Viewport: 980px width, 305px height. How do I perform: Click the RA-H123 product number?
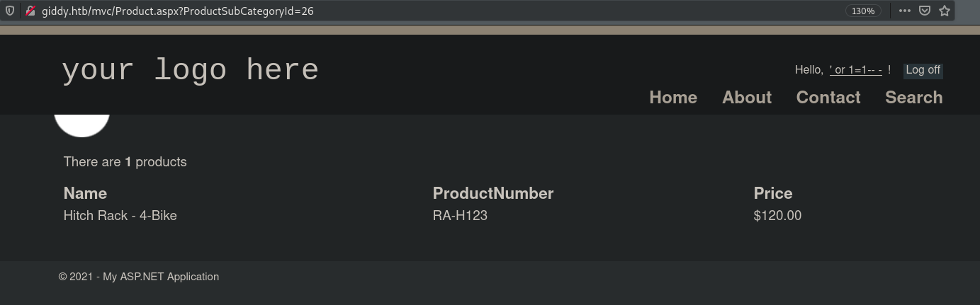pos(460,215)
